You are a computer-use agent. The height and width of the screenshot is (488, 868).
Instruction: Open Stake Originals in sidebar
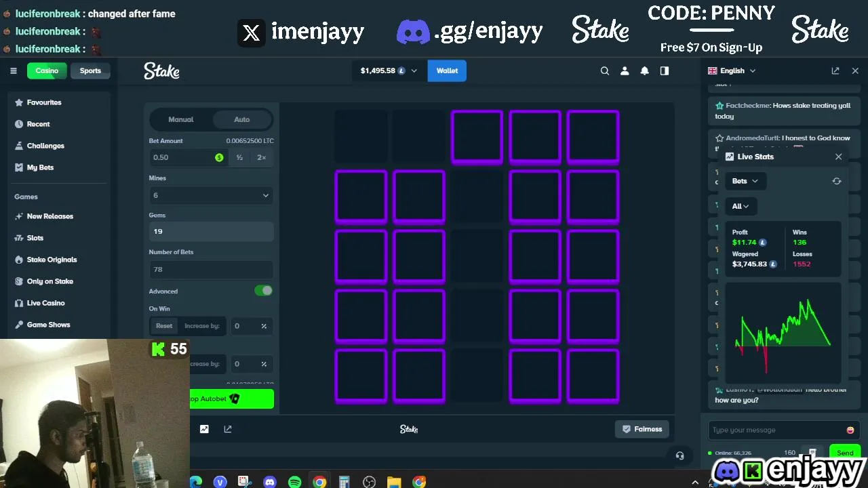click(52, 260)
